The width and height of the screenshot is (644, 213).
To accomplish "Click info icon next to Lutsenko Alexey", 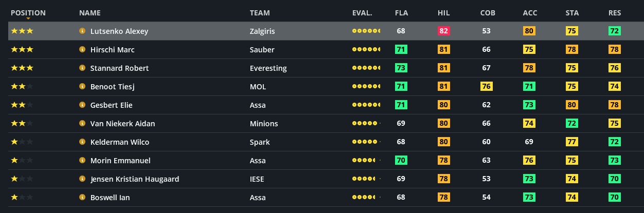I will coord(82,31).
